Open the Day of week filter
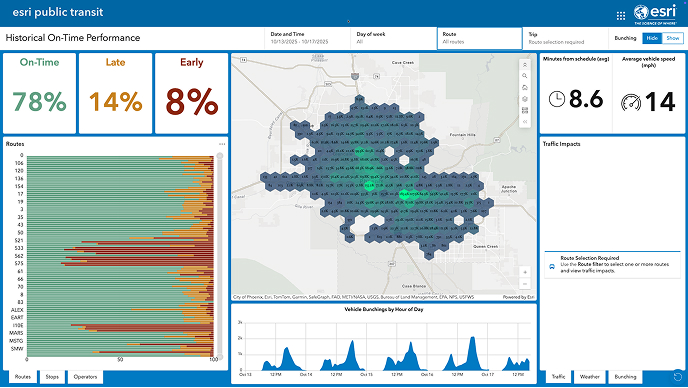Screen dimensions: 688x388 click(394, 38)
